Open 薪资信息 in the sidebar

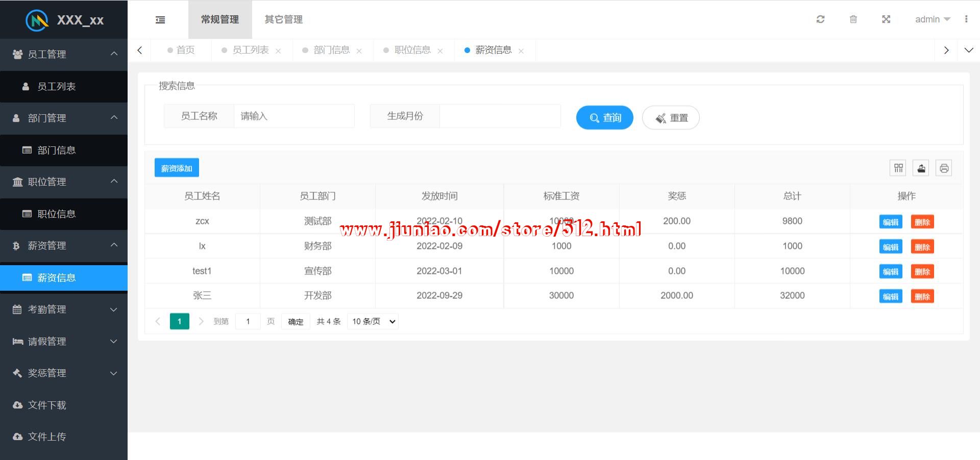(64, 278)
